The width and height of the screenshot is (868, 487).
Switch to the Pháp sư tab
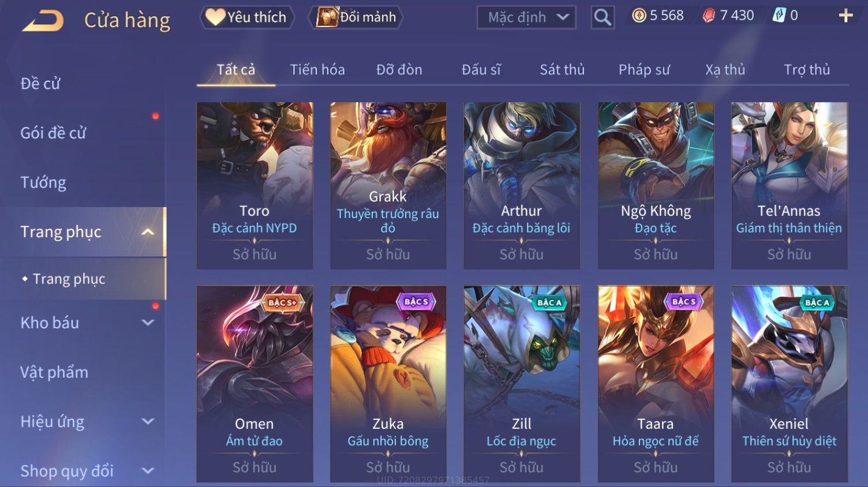[644, 70]
